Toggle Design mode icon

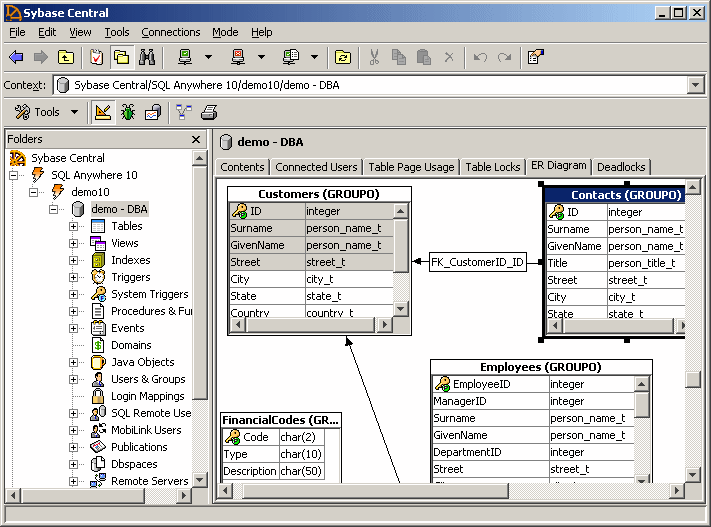pos(102,112)
